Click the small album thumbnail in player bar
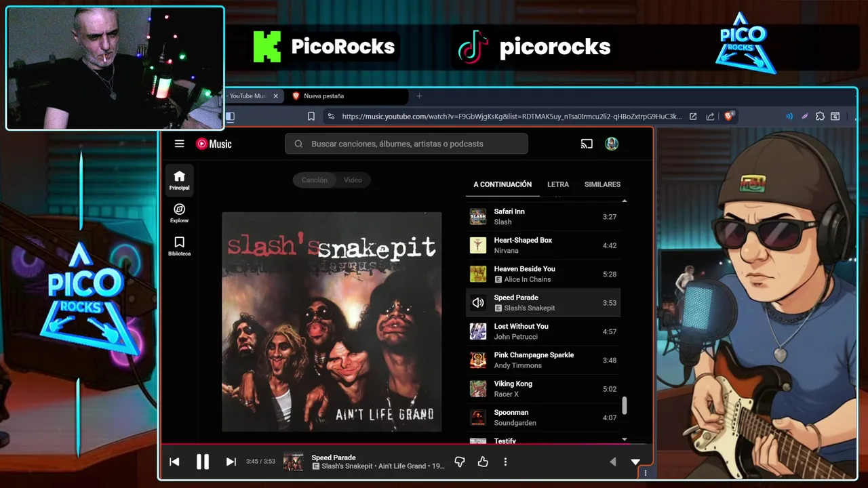The height and width of the screenshot is (488, 868). click(x=294, y=462)
